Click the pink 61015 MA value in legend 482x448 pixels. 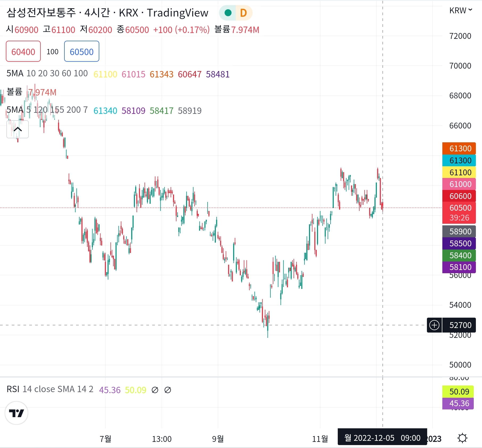pos(134,74)
